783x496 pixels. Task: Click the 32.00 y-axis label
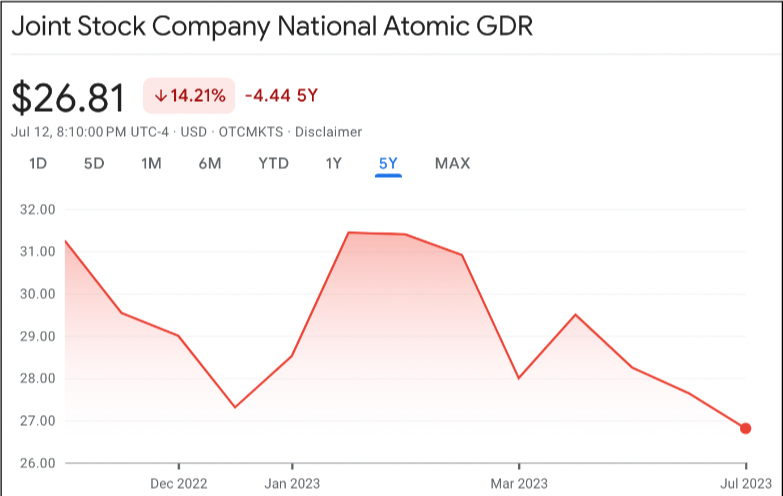pyautogui.click(x=37, y=209)
